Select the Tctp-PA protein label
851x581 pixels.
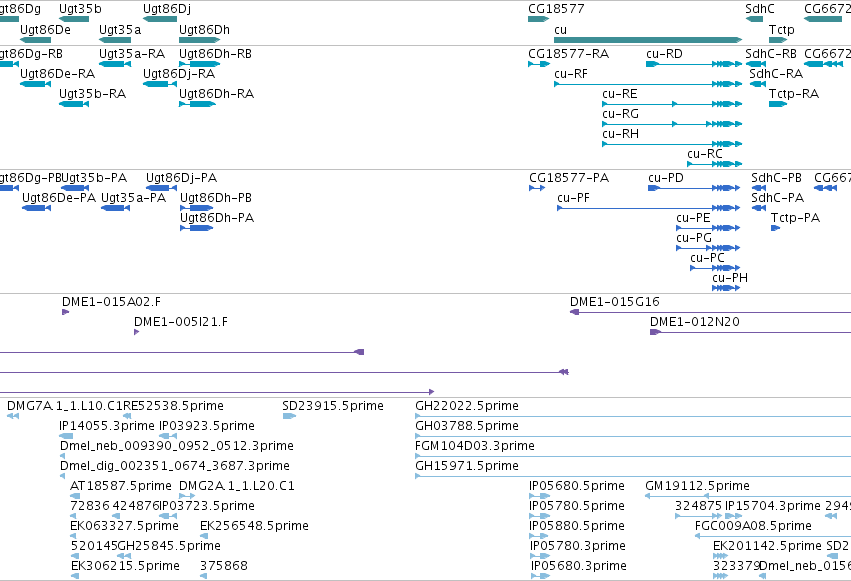pos(796,218)
